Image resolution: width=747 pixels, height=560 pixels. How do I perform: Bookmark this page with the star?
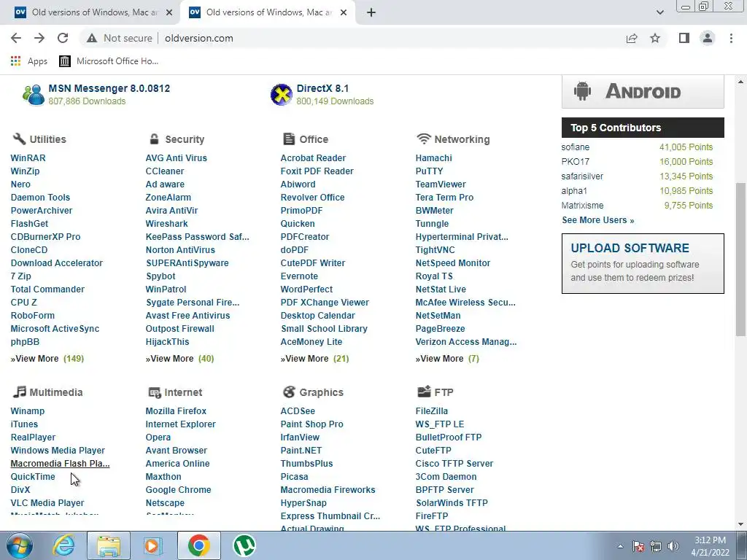pyautogui.click(x=655, y=38)
